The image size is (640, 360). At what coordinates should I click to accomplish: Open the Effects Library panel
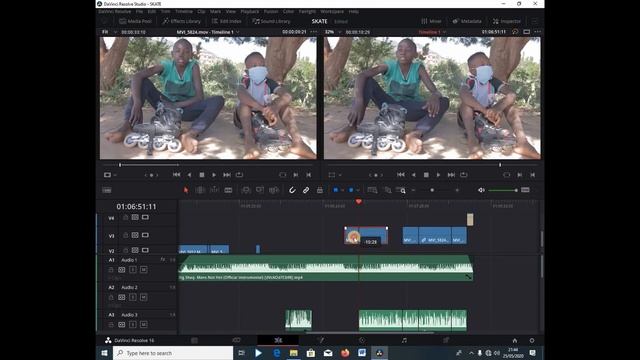pyautogui.click(x=182, y=21)
